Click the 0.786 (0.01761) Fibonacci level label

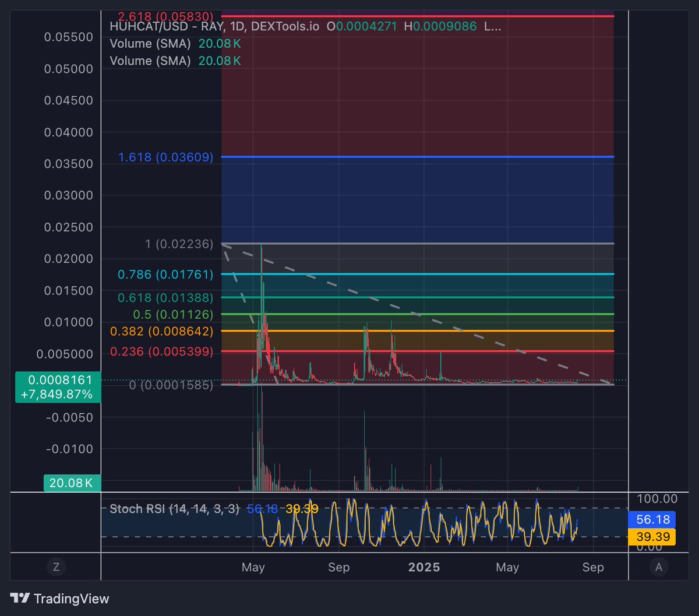[165, 274]
